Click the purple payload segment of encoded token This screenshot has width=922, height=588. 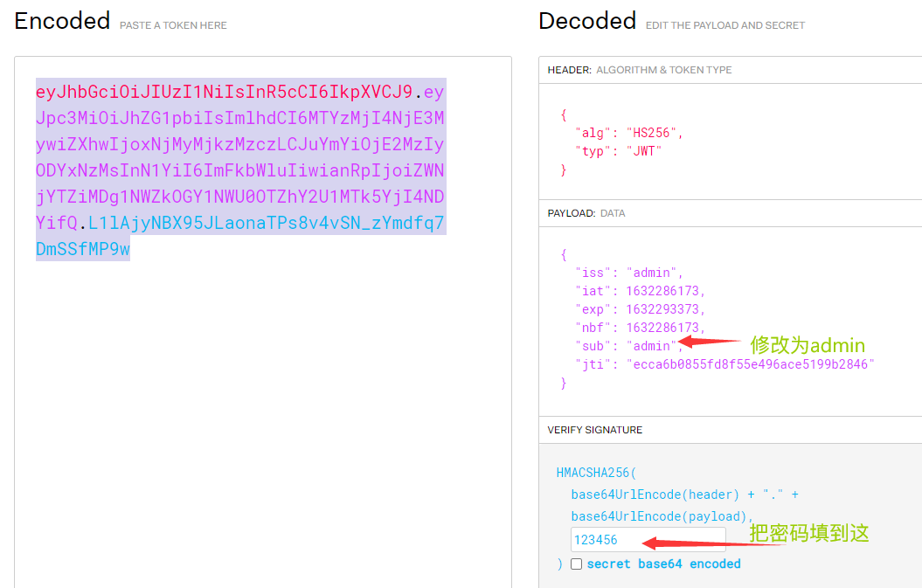240,157
